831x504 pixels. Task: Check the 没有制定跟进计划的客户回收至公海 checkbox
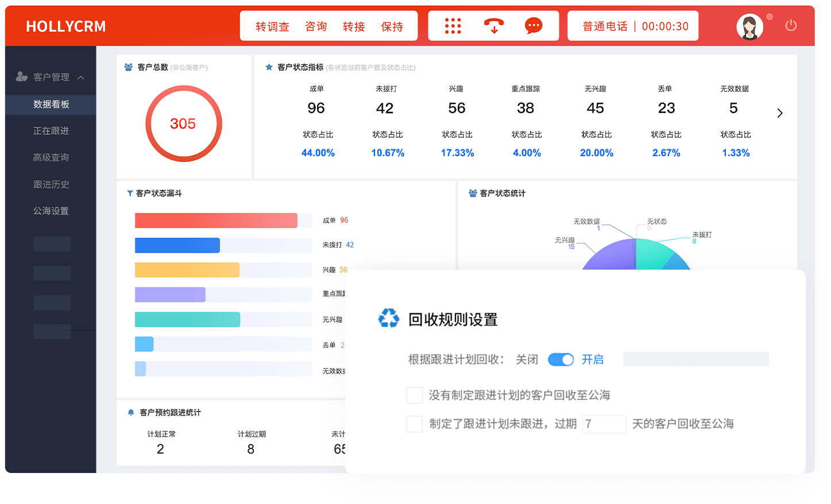414,395
